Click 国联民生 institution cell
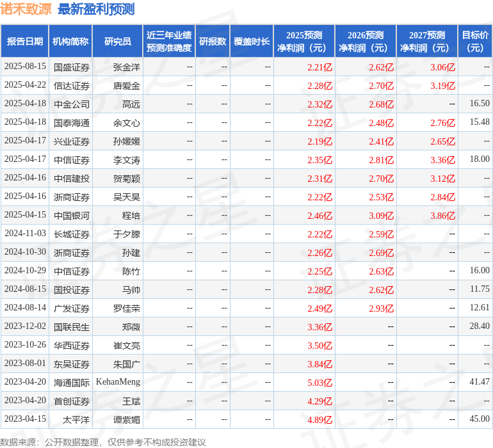This screenshot has height=448, width=493. (72, 326)
